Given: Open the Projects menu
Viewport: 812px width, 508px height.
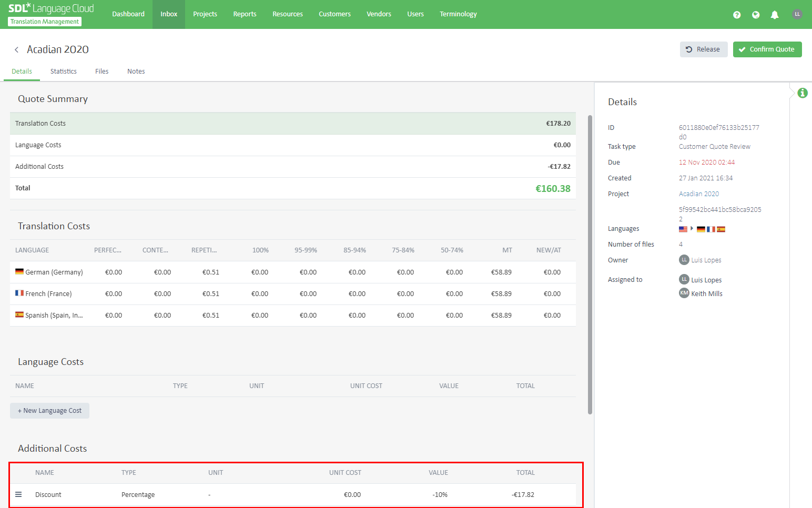Looking at the screenshot, I should [x=205, y=14].
